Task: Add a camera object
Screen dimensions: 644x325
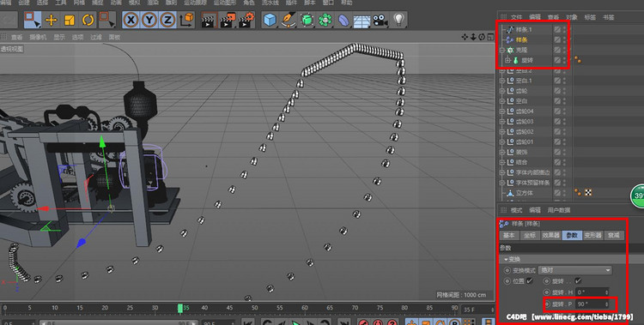Action: tap(380, 20)
